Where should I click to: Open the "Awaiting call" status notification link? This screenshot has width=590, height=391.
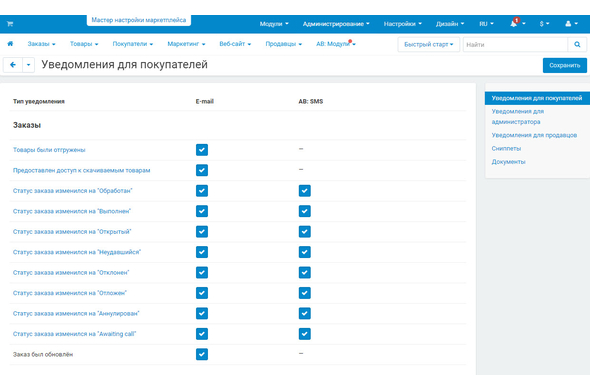(x=74, y=334)
